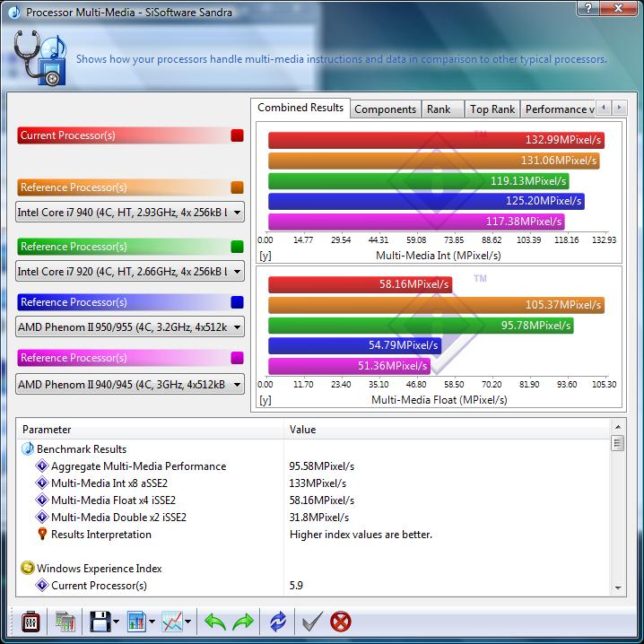
Task: Click the 95.58MPixel/s value cell
Action: [322, 466]
